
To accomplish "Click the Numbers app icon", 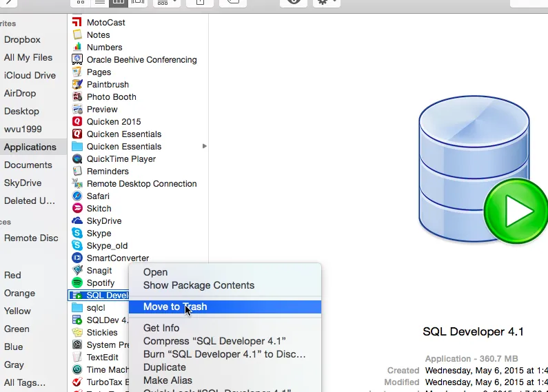I will [x=77, y=47].
